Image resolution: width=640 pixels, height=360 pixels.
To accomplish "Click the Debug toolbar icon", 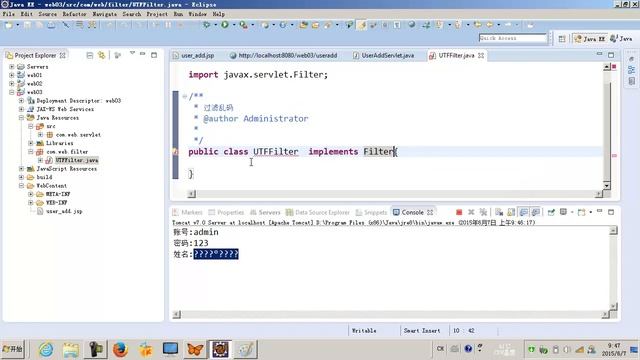I will [207, 25].
